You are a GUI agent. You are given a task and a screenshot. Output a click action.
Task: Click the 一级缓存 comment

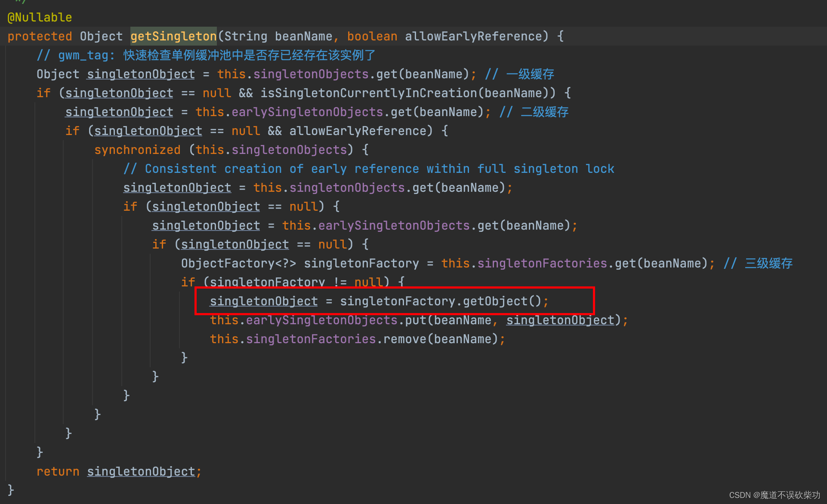[530, 74]
